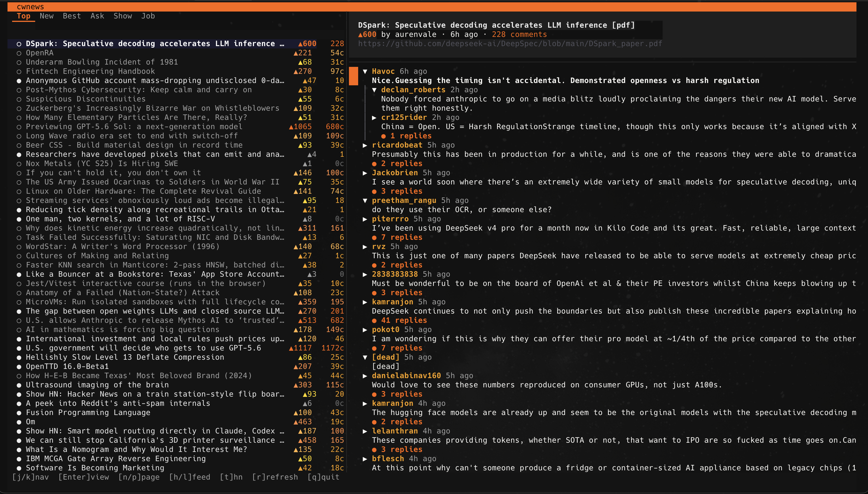This screenshot has width=868, height=494.
Task: Click the marker beside Nox Metals hiring post
Action: [x=19, y=164]
